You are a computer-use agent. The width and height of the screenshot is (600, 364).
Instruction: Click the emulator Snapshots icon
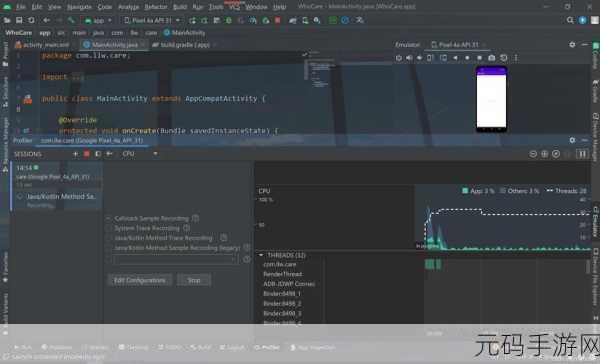click(x=504, y=58)
